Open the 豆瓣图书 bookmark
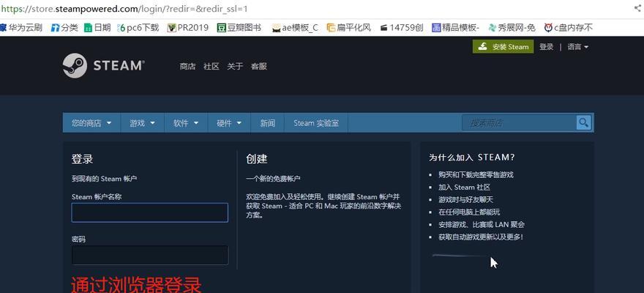 point(239,28)
